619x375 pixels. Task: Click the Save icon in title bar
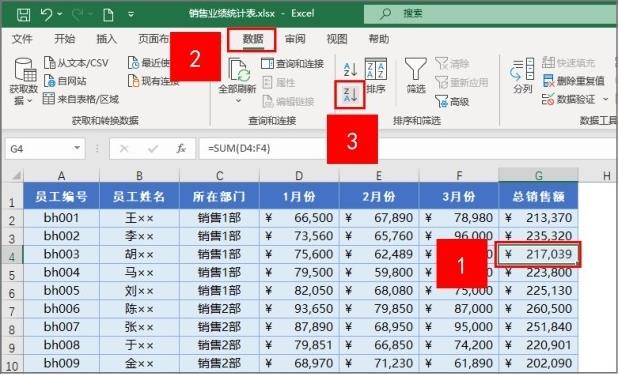point(23,15)
